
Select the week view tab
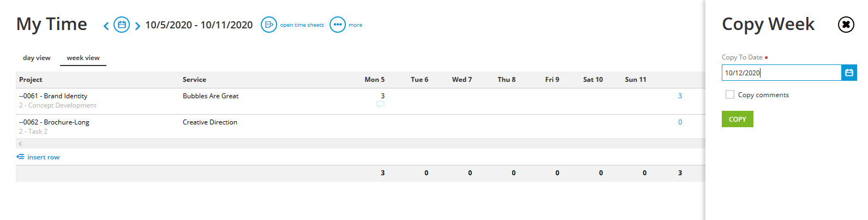click(x=83, y=58)
